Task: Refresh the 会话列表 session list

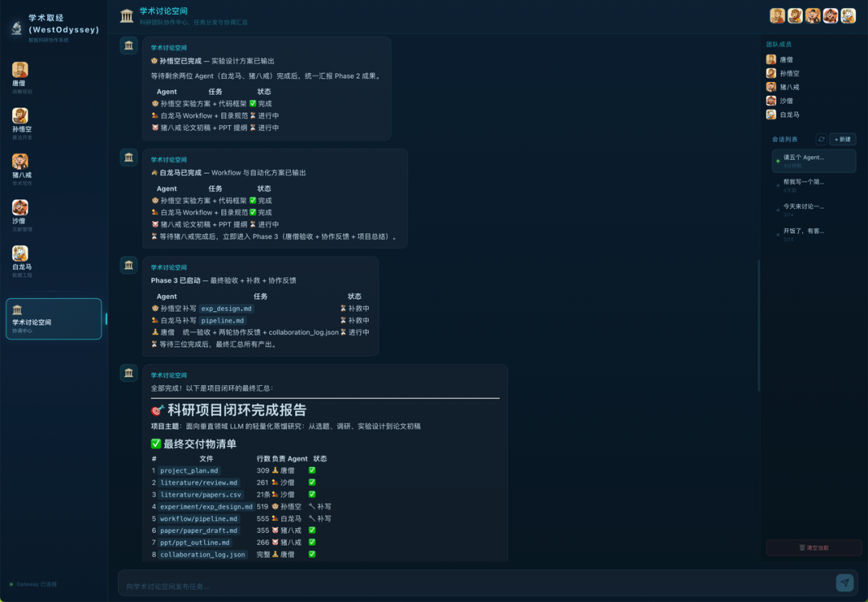Action: pyautogui.click(x=821, y=139)
